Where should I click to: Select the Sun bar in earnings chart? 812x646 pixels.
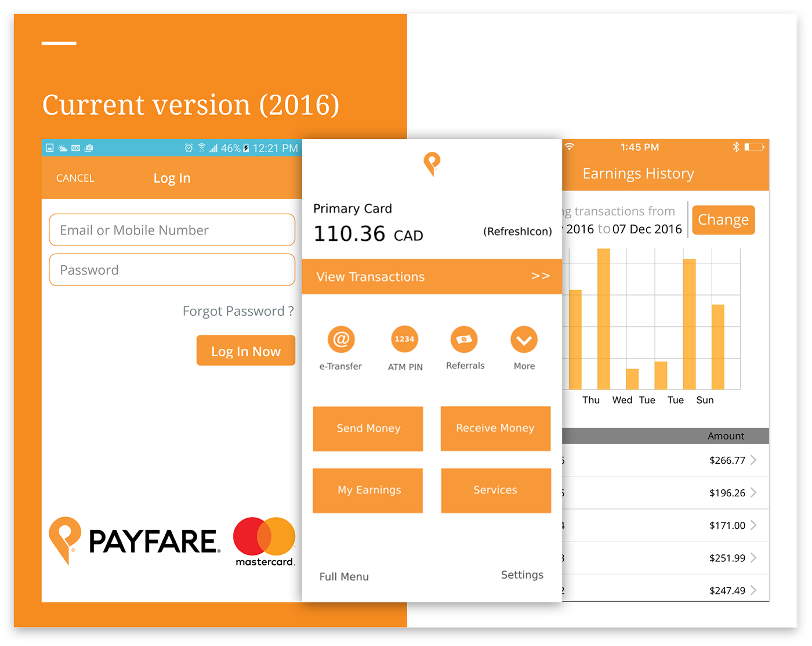pyautogui.click(x=718, y=347)
